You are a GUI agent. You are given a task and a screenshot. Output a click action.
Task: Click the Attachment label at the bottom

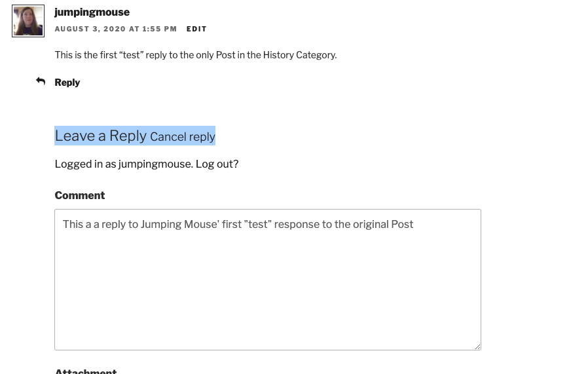[x=86, y=371]
